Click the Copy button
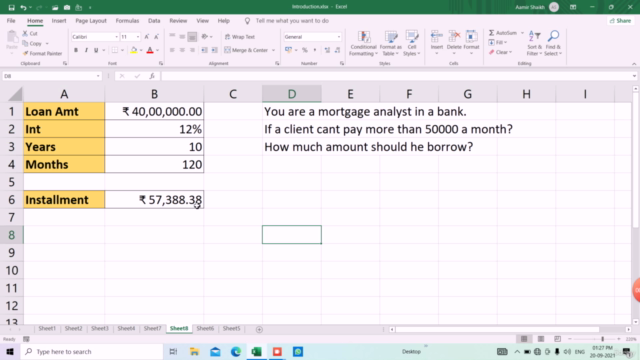Image resolution: width=640 pixels, height=360 pixels. point(33,43)
